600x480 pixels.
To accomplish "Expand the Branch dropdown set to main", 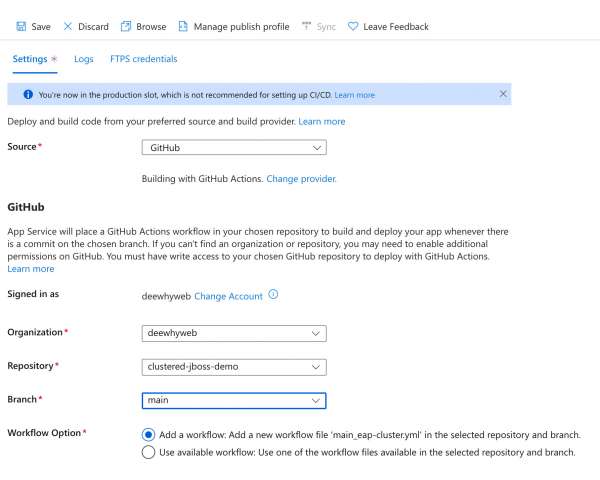I will [234, 401].
